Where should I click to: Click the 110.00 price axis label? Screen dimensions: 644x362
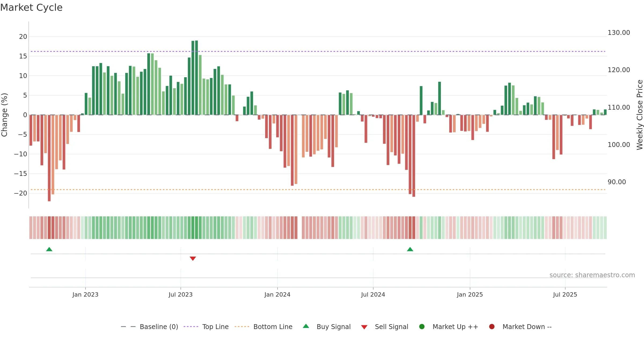click(x=619, y=108)
